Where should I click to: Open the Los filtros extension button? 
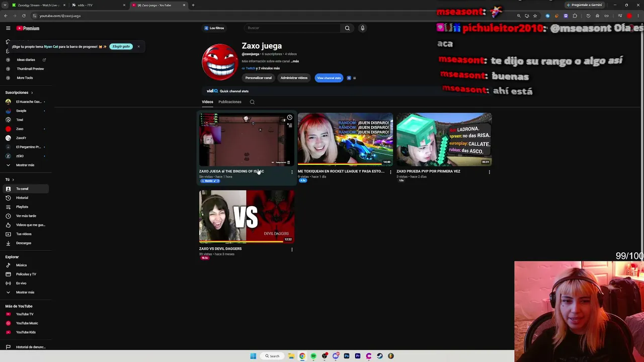point(214,28)
